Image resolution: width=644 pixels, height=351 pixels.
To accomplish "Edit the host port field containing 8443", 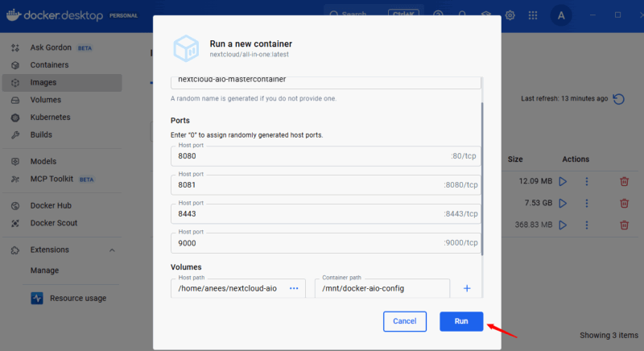I will pos(326,214).
